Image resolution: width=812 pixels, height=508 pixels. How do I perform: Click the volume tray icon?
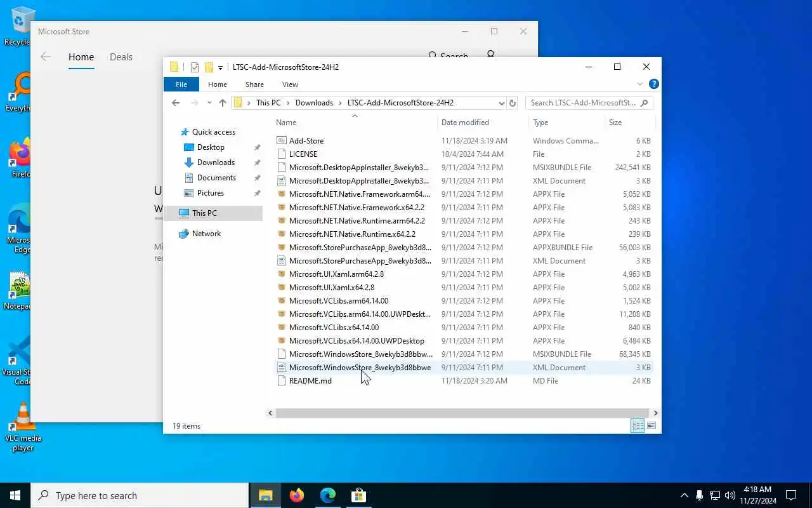point(730,495)
